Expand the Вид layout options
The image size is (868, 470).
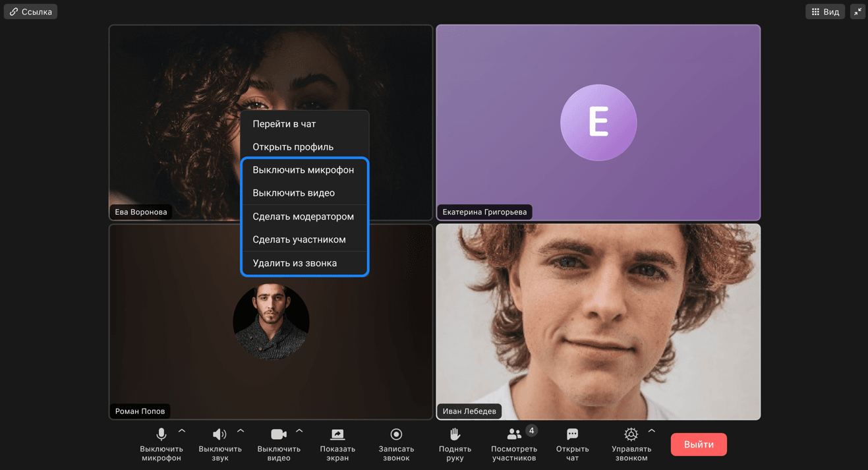point(825,11)
